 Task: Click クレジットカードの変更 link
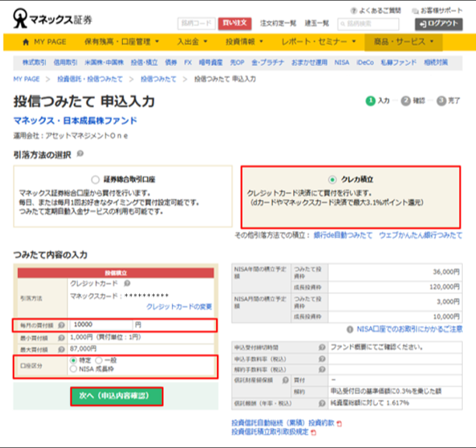pyautogui.click(x=179, y=306)
